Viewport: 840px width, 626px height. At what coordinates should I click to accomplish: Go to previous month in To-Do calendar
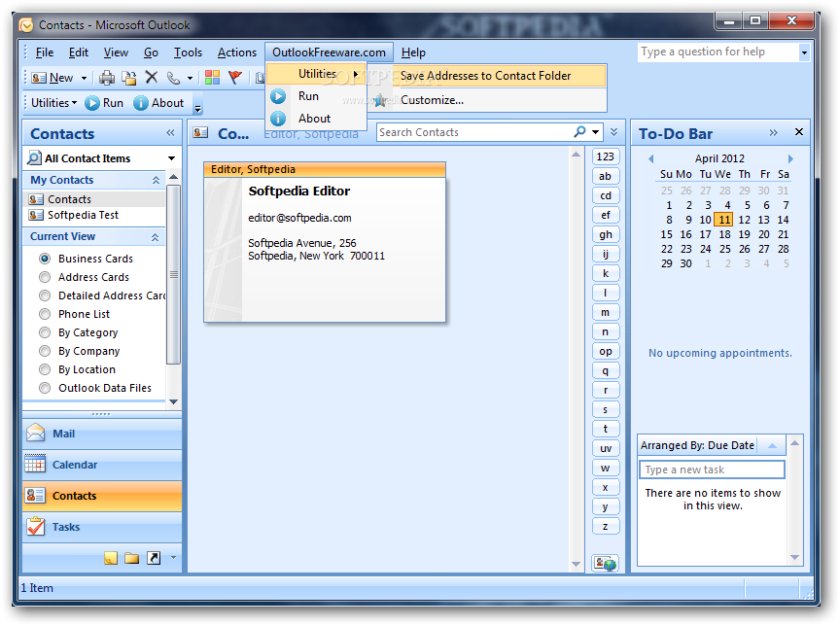point(650,158)
